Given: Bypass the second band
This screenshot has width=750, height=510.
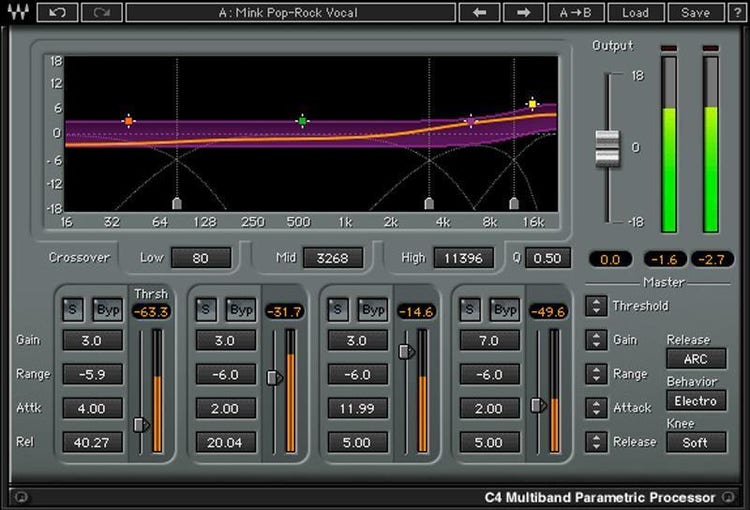Looking at the screenshot, I should tap(241, 310).
